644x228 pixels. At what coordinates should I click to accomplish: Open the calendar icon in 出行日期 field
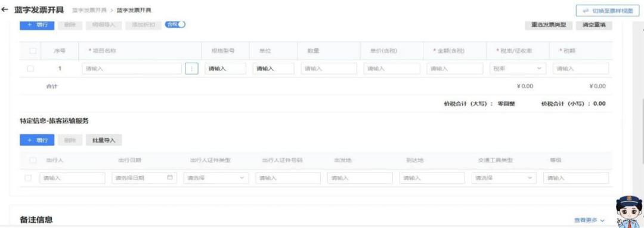[x=170, y=178]
